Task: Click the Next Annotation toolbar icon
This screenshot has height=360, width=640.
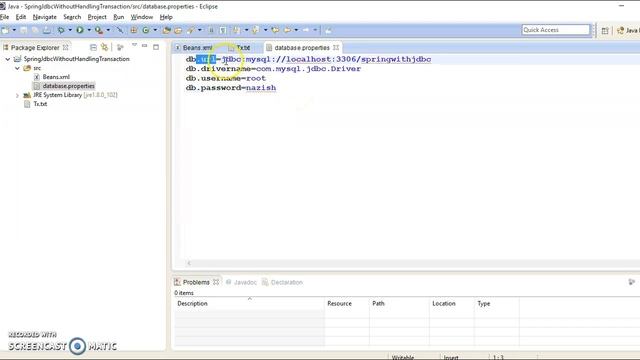Action: pos(236,30)
